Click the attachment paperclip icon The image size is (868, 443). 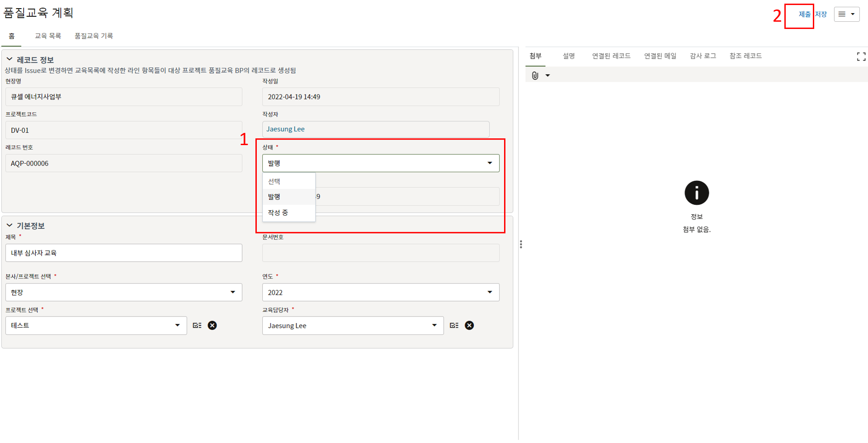pos(535,75)
